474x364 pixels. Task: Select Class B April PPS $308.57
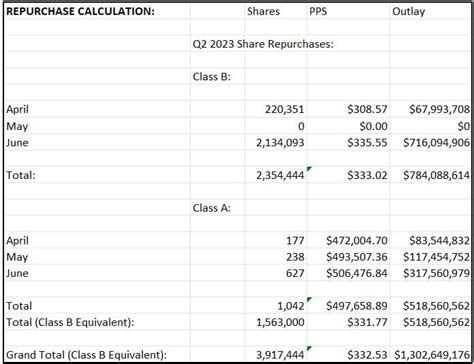(367, 109)
